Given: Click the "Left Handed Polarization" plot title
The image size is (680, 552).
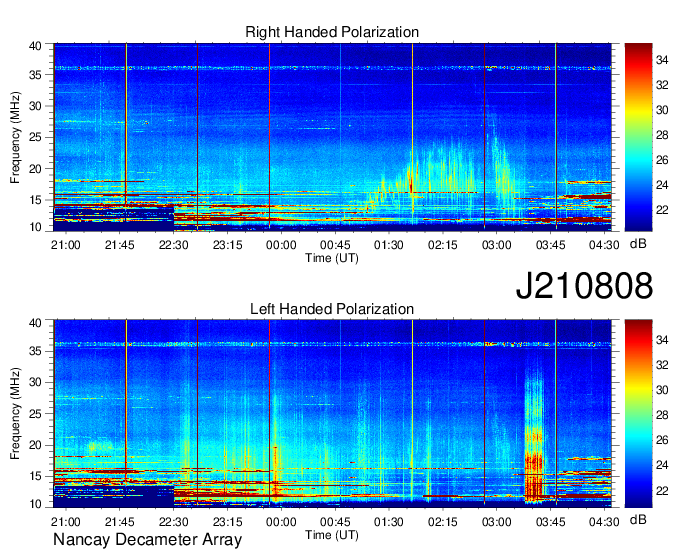Looking at the screenshot, I should click(x=332, y=309).
